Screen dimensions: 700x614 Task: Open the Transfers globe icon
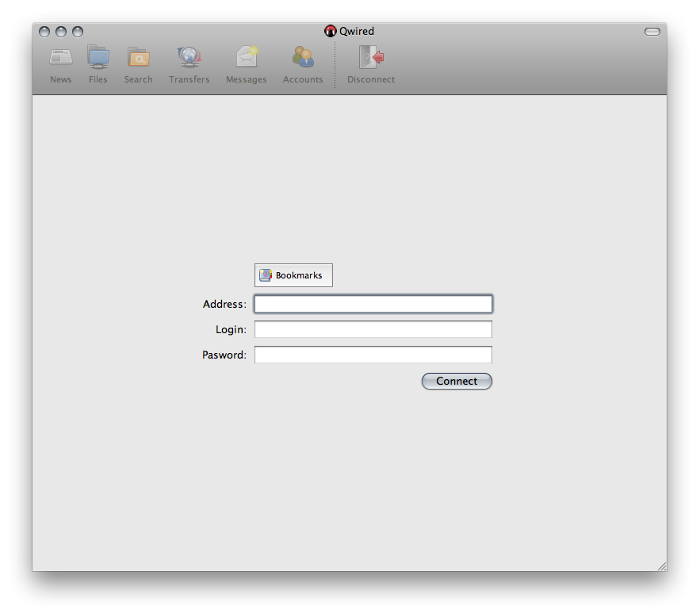[189, 57]
